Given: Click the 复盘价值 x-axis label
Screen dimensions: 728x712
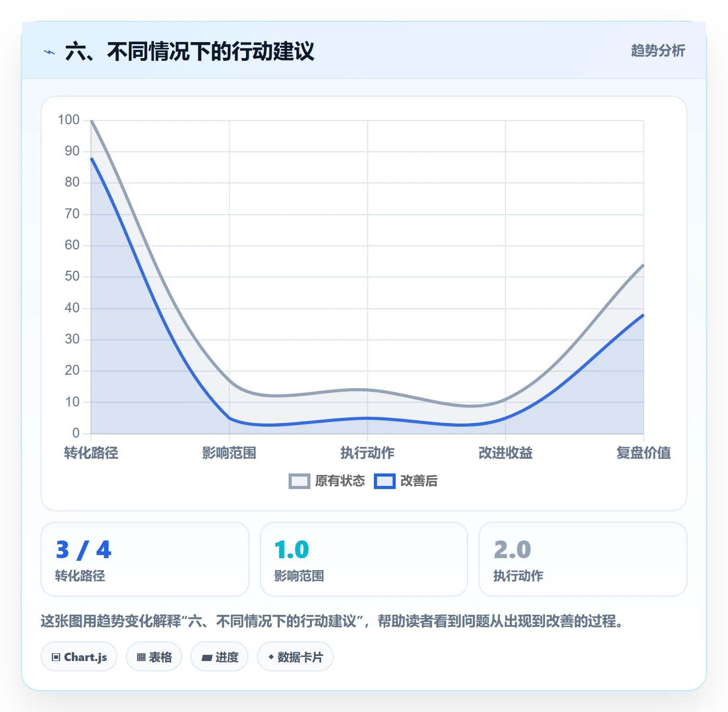Looking at the screenshot, I should pyautogui.click(x=644, y=453).
